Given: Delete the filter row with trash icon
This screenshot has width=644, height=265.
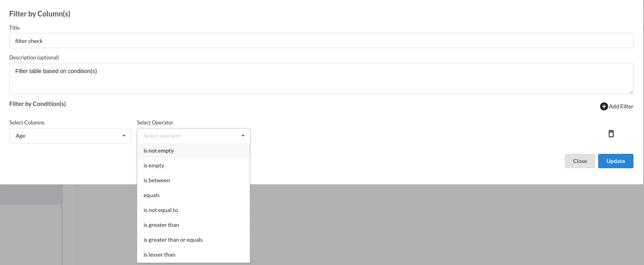Looking at the screenshot, I should 611,134.
